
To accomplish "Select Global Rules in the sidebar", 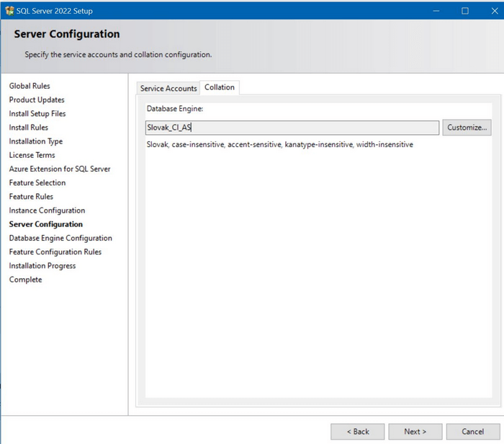I will (x=30, y=86).
